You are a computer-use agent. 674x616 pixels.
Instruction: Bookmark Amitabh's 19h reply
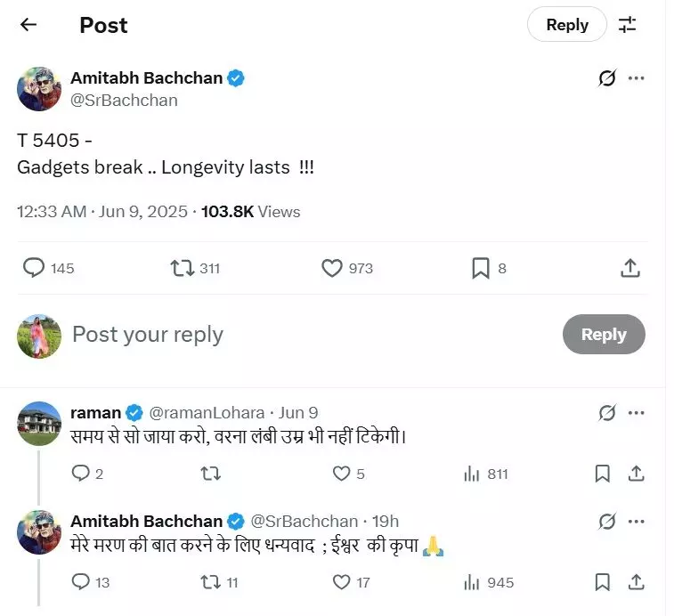603,582
